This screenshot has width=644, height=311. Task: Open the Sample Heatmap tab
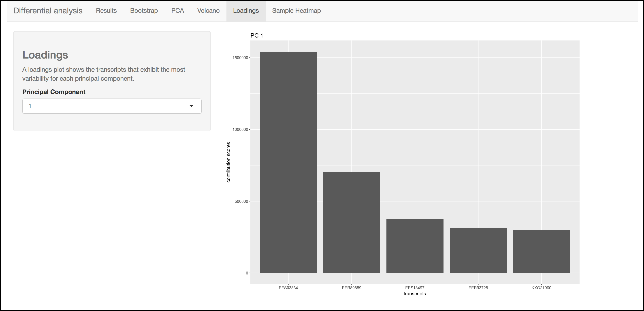[296, 11]
